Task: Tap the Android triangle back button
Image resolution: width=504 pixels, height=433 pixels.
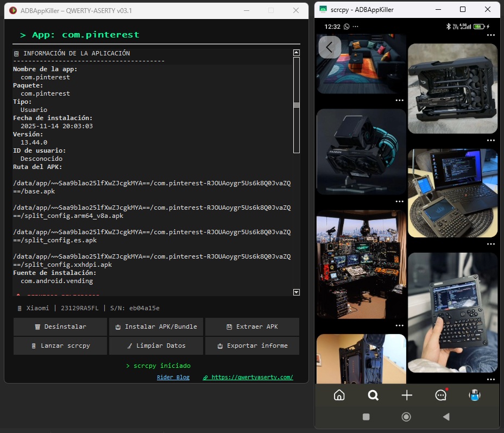Action: [x=446, y=417]
